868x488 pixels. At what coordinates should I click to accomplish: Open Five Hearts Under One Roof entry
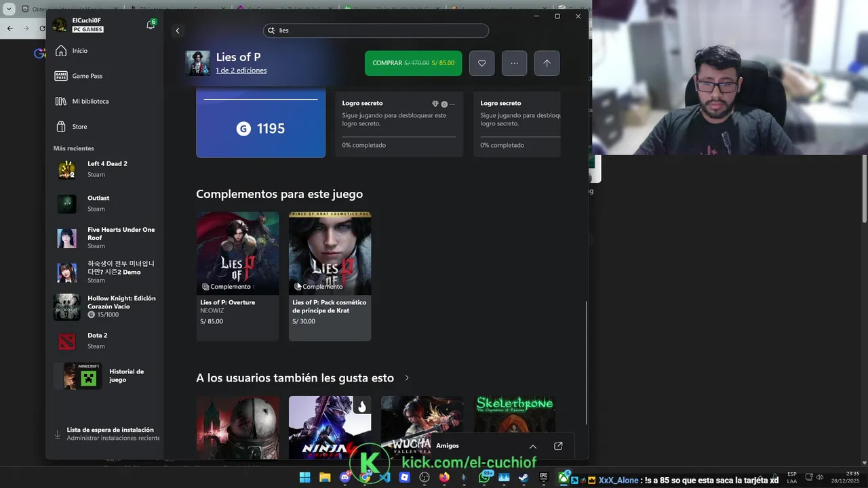coord(105,238)
